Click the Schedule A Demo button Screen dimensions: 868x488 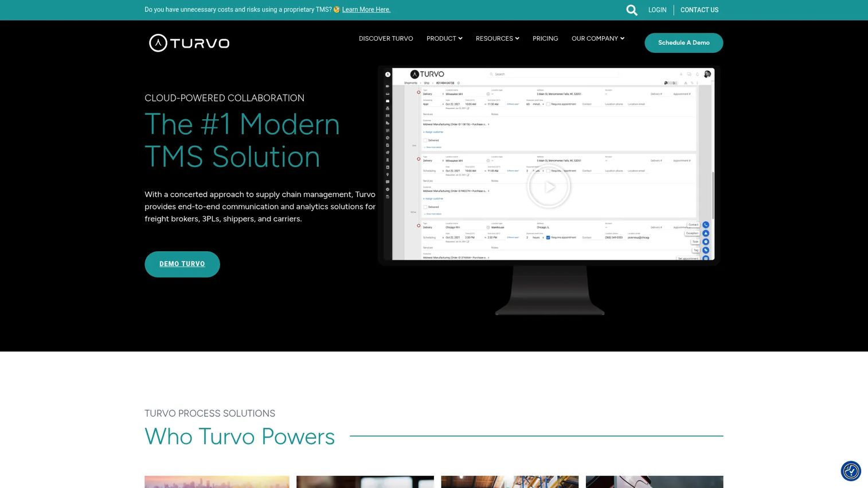(684, 43)
